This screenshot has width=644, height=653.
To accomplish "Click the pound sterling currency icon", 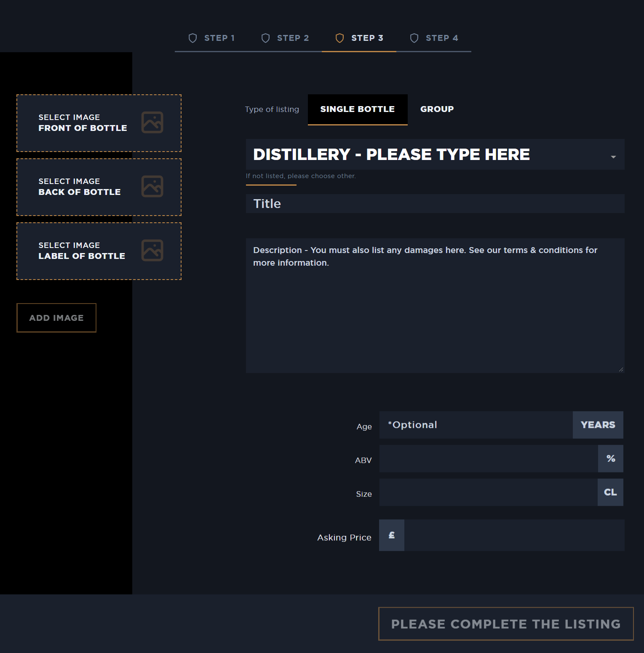I will click(x=391, y=535).
